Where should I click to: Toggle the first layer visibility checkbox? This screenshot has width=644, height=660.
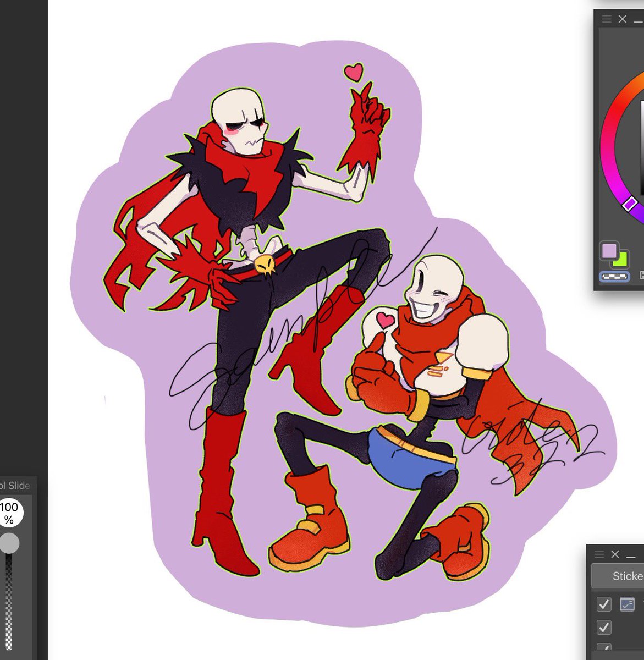(604, 604)
